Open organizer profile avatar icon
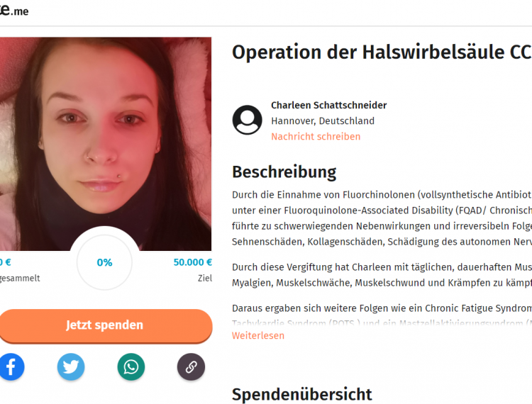The image size is (532, 404). [x=247, y=120]
